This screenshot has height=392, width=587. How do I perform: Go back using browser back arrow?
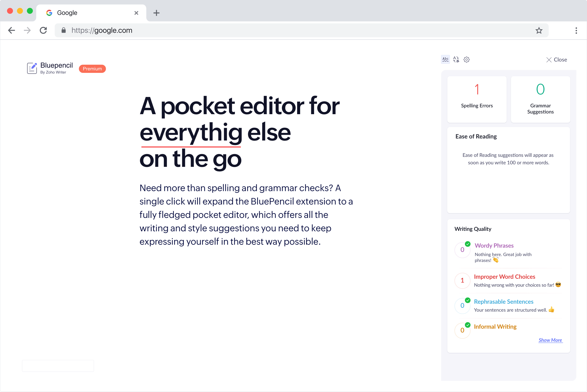tap(12, 30)
